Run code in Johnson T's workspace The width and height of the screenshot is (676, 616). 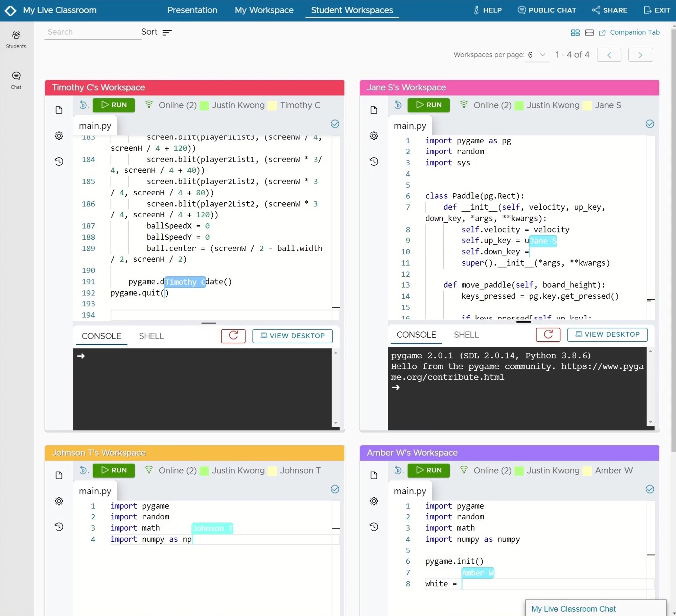coord(114,470)
